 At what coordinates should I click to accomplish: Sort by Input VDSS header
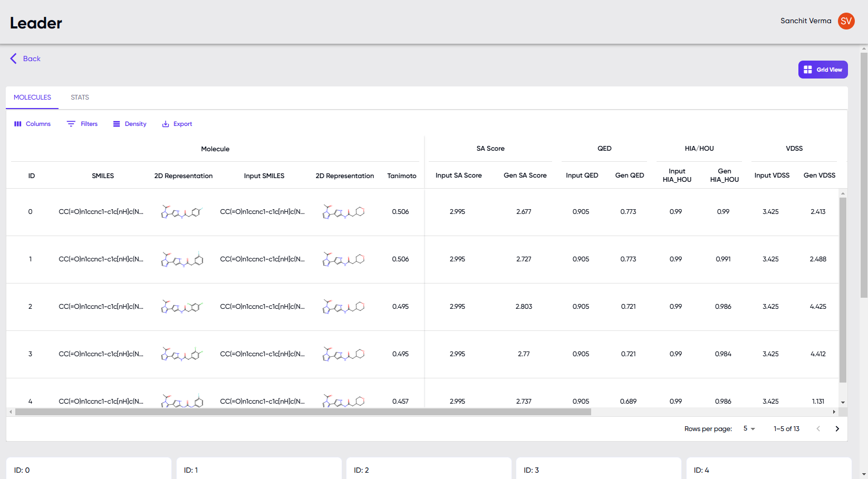click(772, 175)
